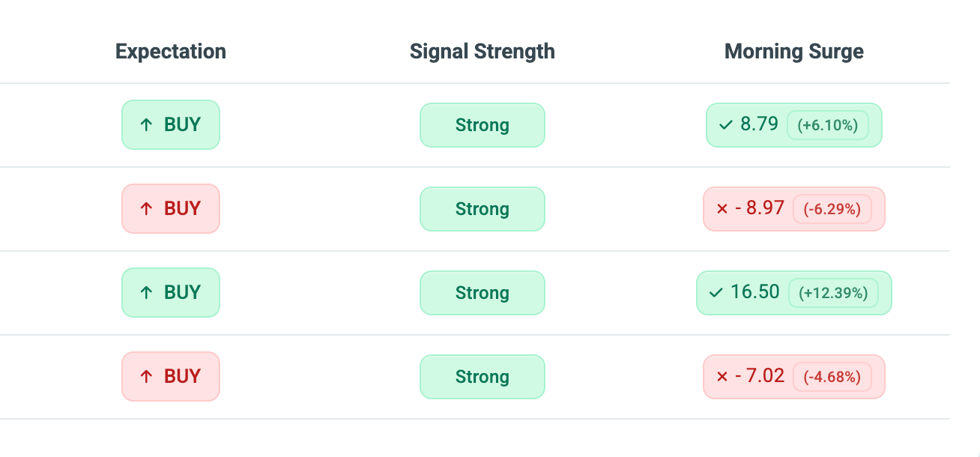Screen dimensions: 980x457
Task: Select the Morning Surge column header
Action: tap(794, 52)
